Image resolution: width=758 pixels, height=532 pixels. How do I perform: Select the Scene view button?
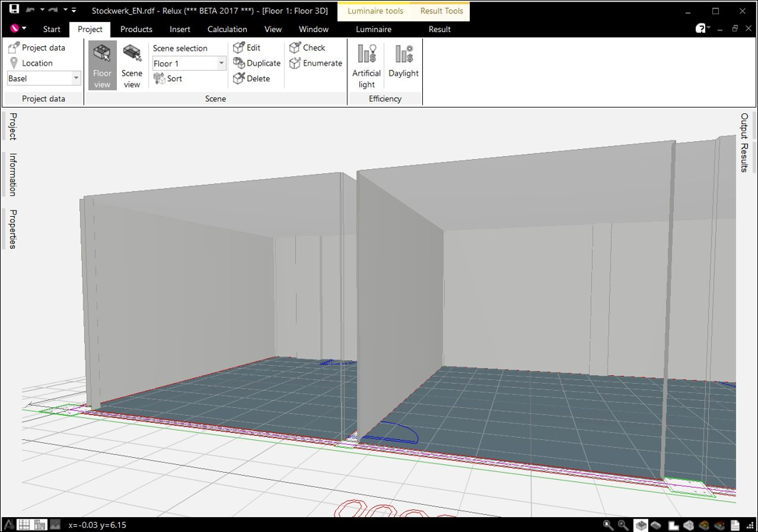(x=131, y=66)
